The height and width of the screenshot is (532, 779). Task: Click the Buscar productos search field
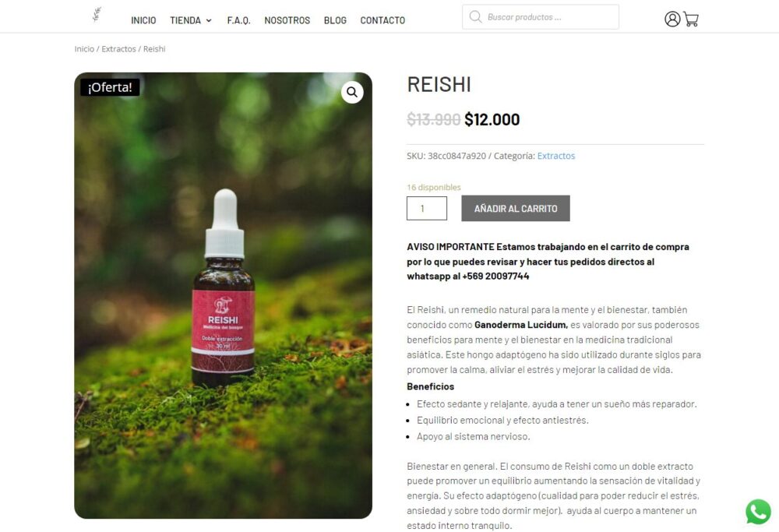541,17
